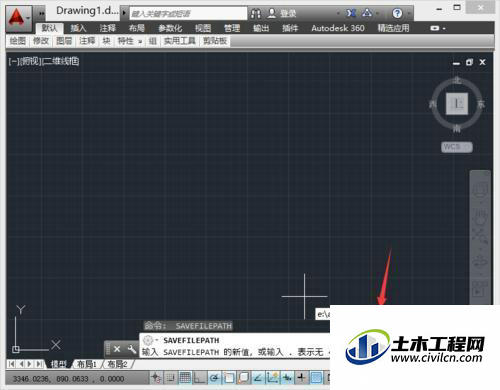Image resolution: width=500 pixels, height=390 pixels.
Task: Click ViewCube south compass label 南
Action: click(x=457, y=128)
